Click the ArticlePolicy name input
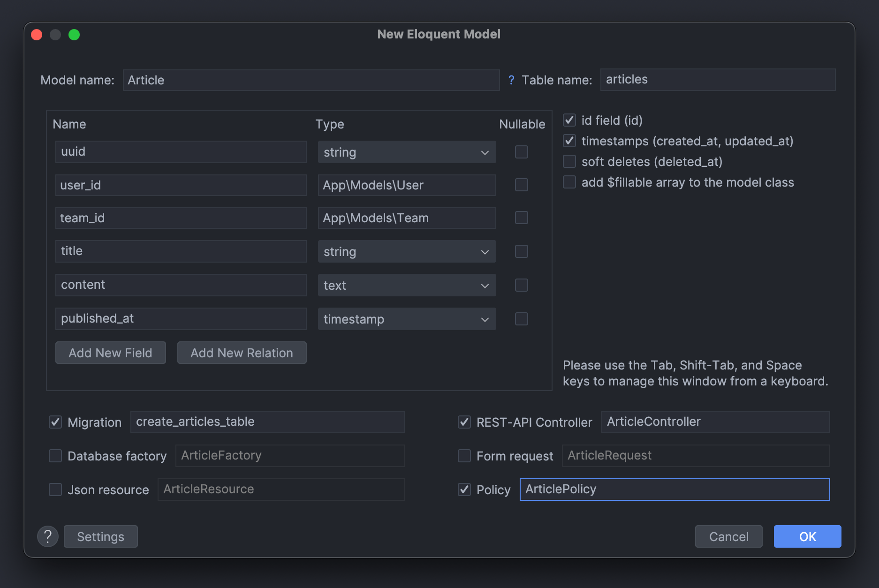Viewport: 879px width, 588px height. tap(674, 489)
